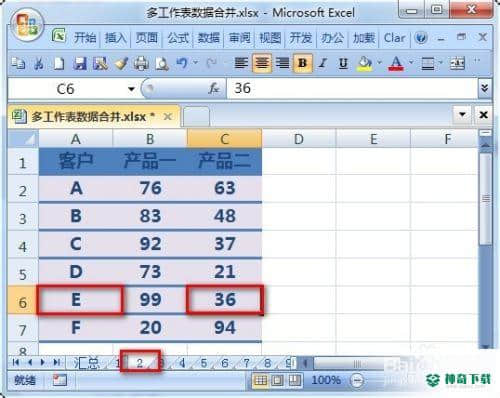
Task: Click the Print Preview icon
Action: point(162,63)
